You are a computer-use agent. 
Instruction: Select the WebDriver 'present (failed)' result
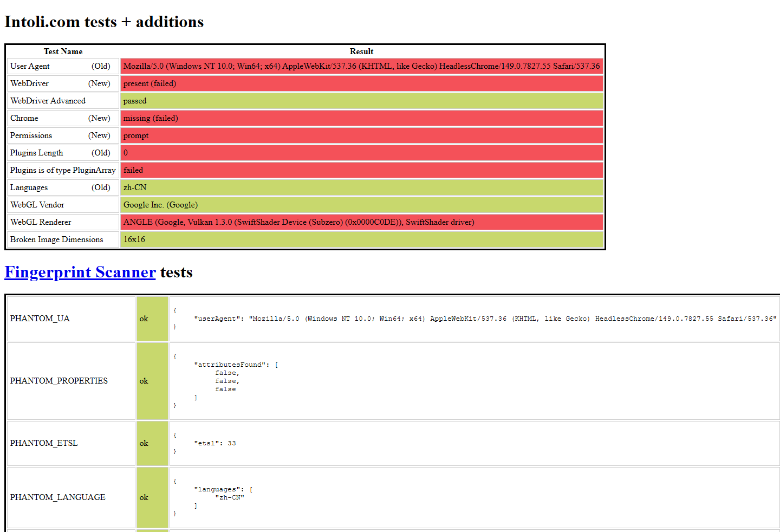361,83
